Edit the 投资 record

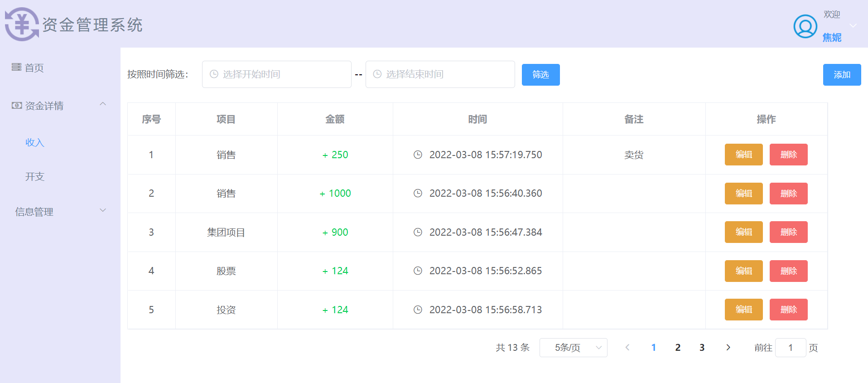point(743,310)
